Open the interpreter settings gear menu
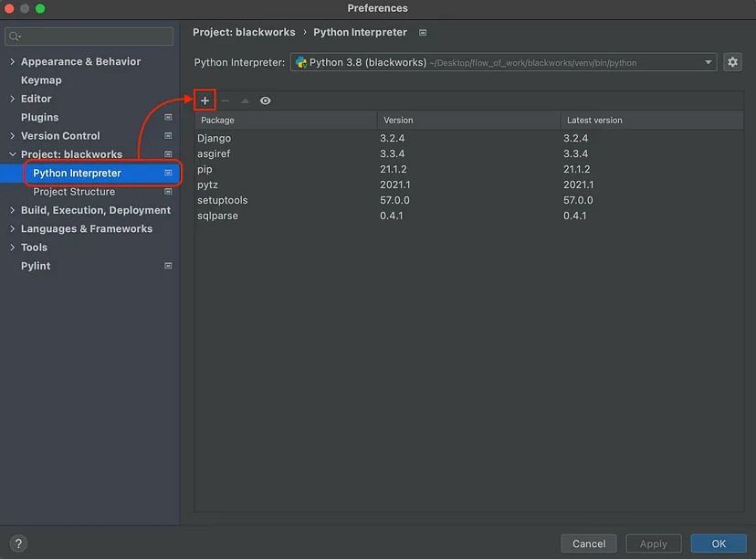Screen dimensions: 756x559 [732, 62]
